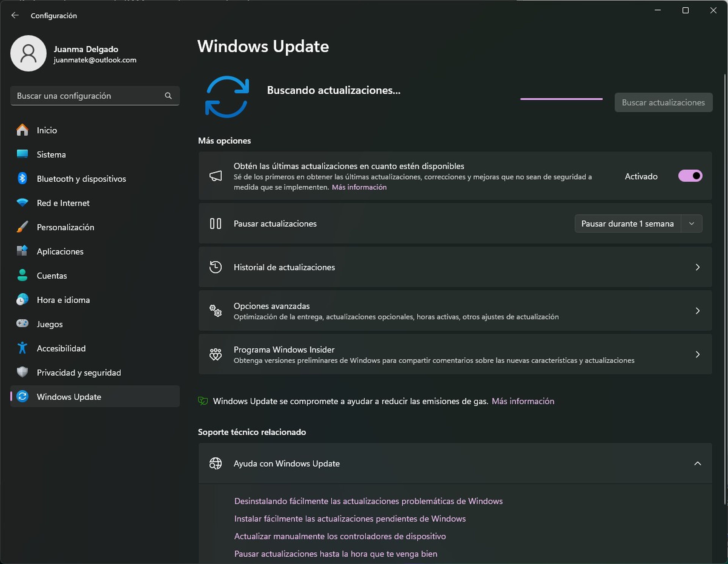This screenshot has height=564, width=728.
Task: Open Personalización settings
Action: (95, 227)
